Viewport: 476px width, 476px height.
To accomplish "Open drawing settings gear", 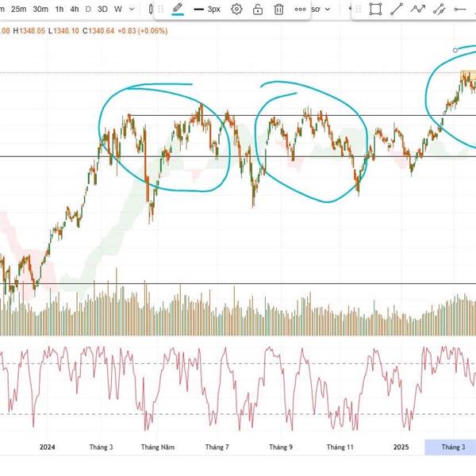I will [236, 10].
